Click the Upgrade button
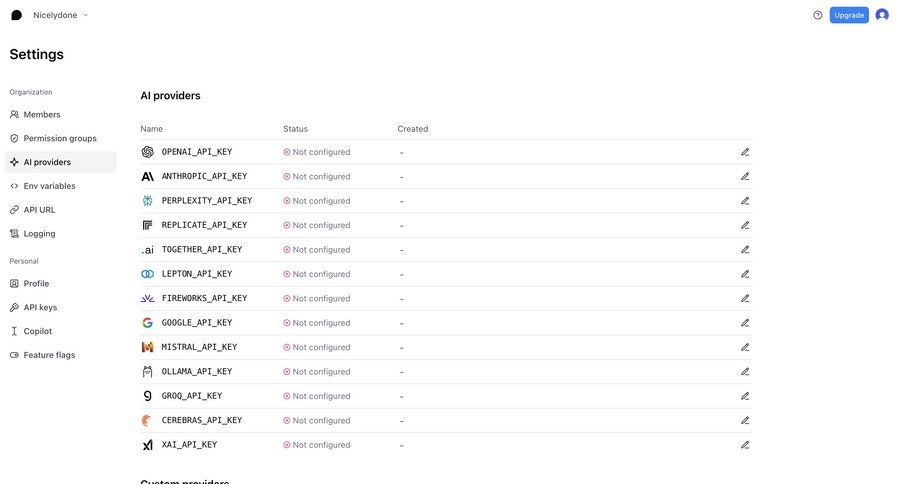This screenshot has width=900, height=484. pyautogui.click(x=848, y=15)
